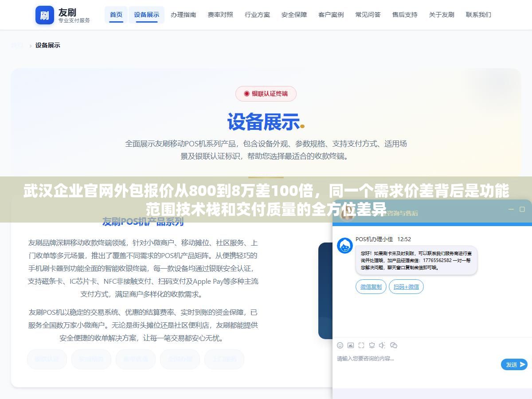Open 安全保障 menu item
The image size is (532, 399).
(294, 15)
